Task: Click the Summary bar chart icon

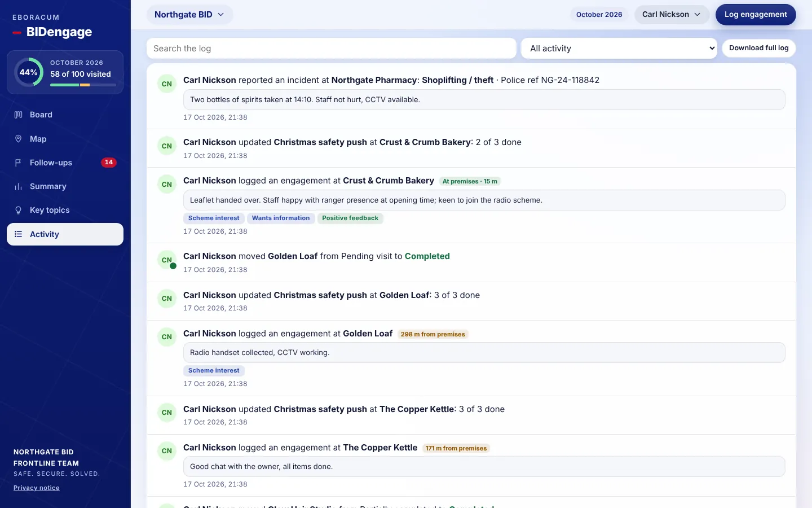Action: [x=18, y=186]
